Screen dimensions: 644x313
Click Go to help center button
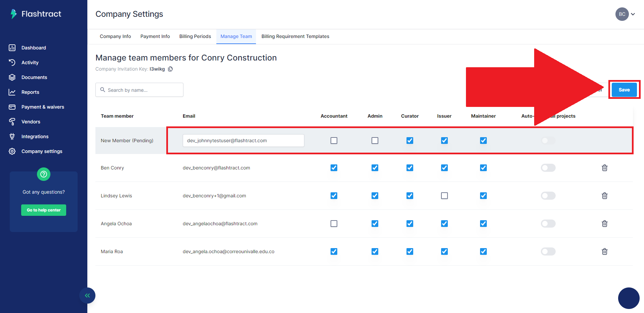[x=44, y=210]
